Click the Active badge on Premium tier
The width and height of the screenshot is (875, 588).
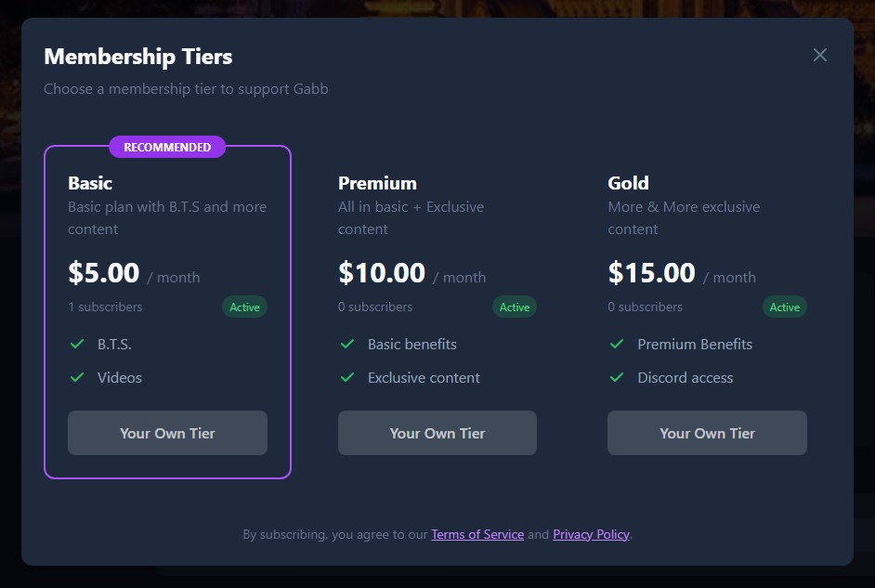(515, 307)
